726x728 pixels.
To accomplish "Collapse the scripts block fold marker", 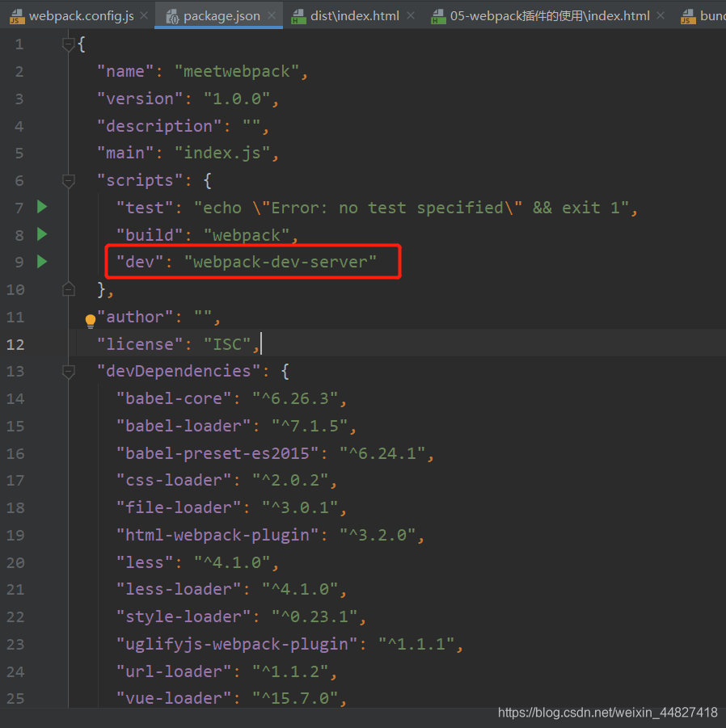I will click(68, 181).
